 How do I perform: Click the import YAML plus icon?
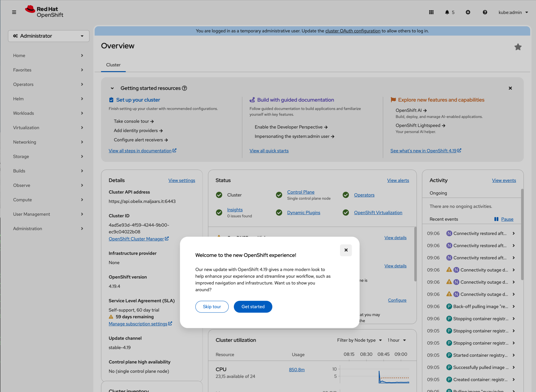click(x=468, y=12)
